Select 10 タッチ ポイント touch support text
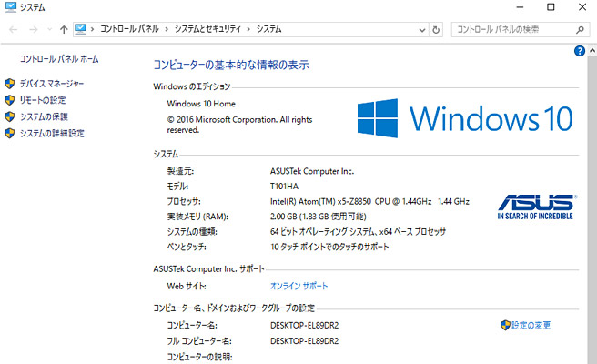Image resolution: width=597 pixels, height=364 pixels. point(329,247)
